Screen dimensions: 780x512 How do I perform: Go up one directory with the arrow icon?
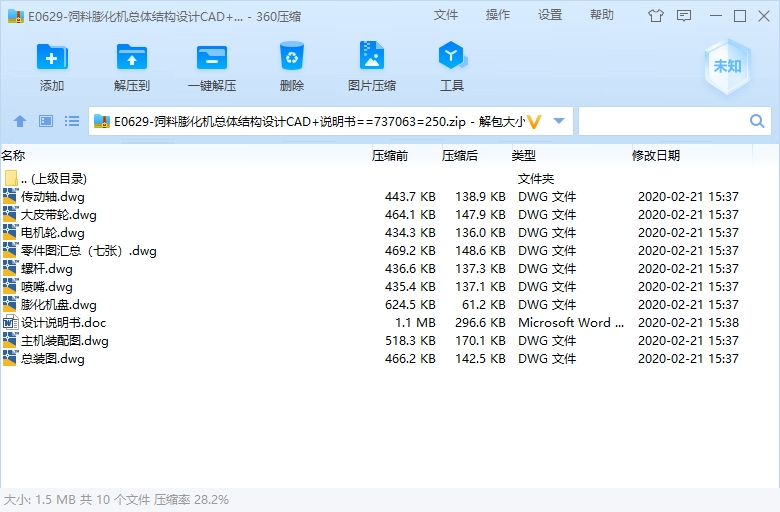tap(20, 121)
